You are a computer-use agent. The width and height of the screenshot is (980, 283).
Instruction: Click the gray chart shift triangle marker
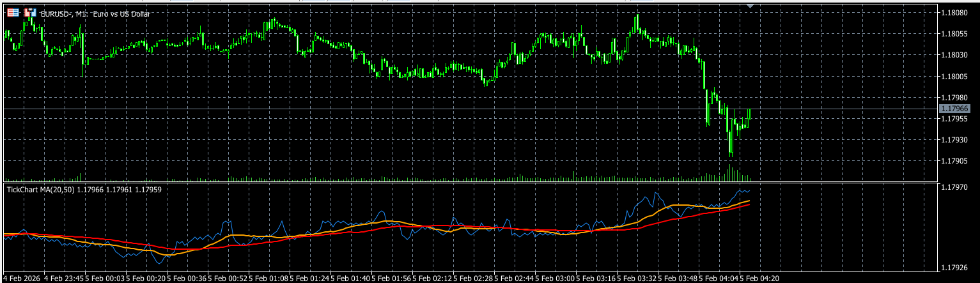(x=751, y=5)
